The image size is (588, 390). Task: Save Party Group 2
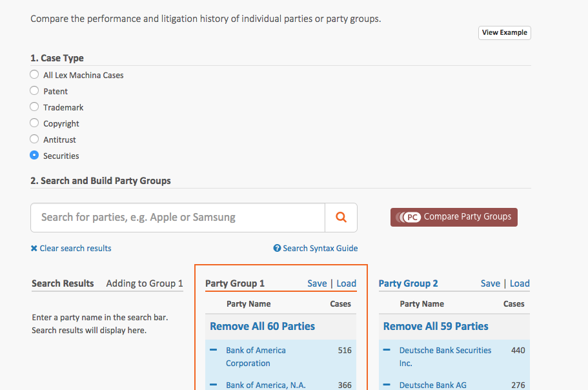[490, 283]
